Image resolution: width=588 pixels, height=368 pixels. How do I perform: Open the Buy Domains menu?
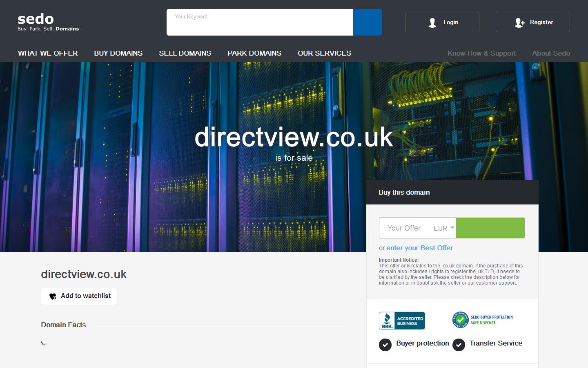(x=118, y=53)
